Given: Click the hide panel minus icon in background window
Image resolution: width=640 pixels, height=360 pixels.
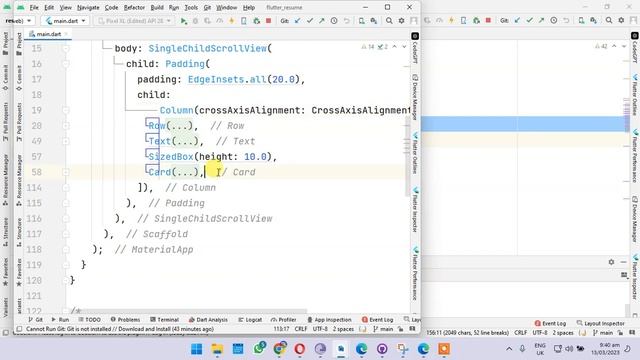Looking at the screenshot, I should pyautogui.click(x=623, y=262).
